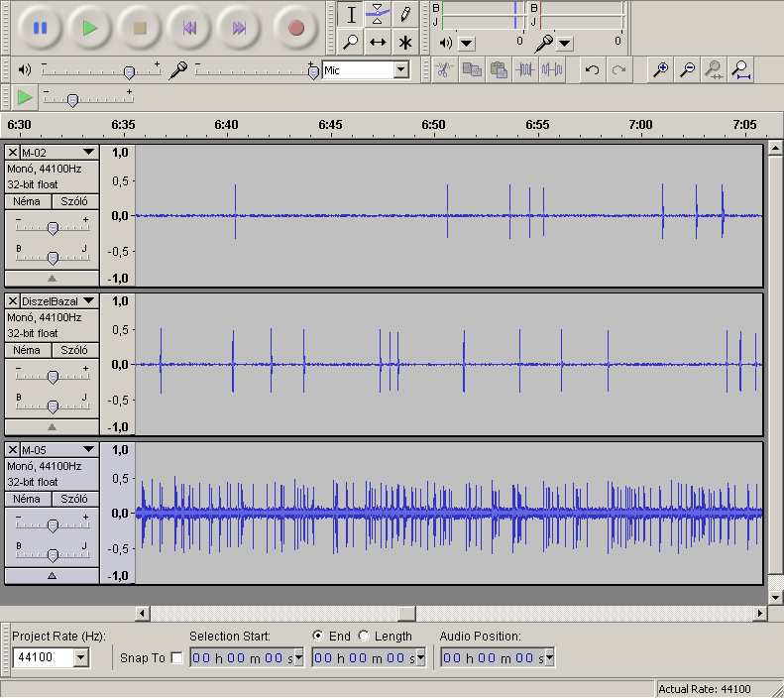
Task: Close the DiszelBazal track with its X
Action: (13, 300)
